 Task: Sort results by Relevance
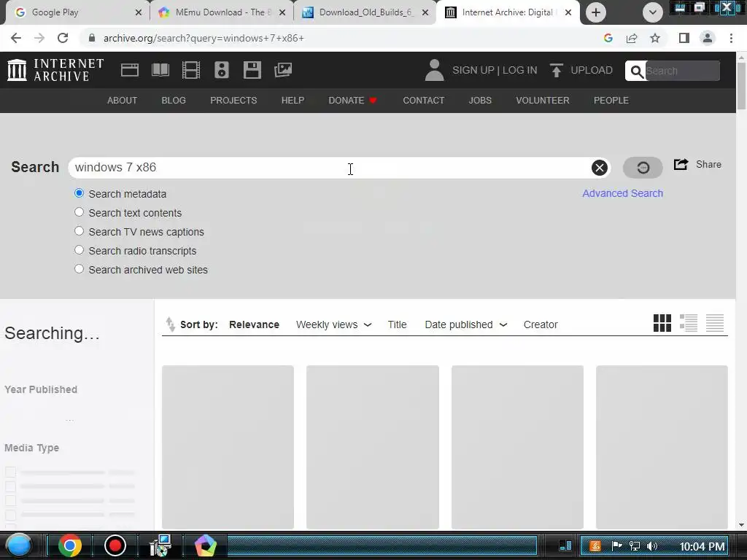point(254,324)
